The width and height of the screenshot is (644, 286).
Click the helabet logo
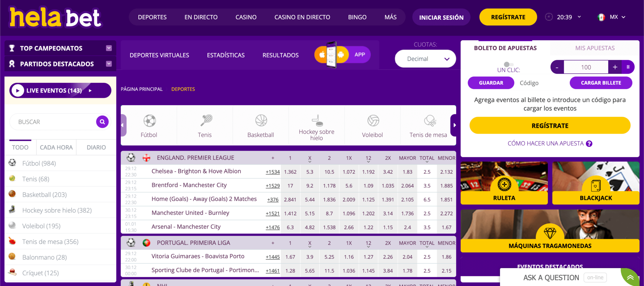[55, 18]
